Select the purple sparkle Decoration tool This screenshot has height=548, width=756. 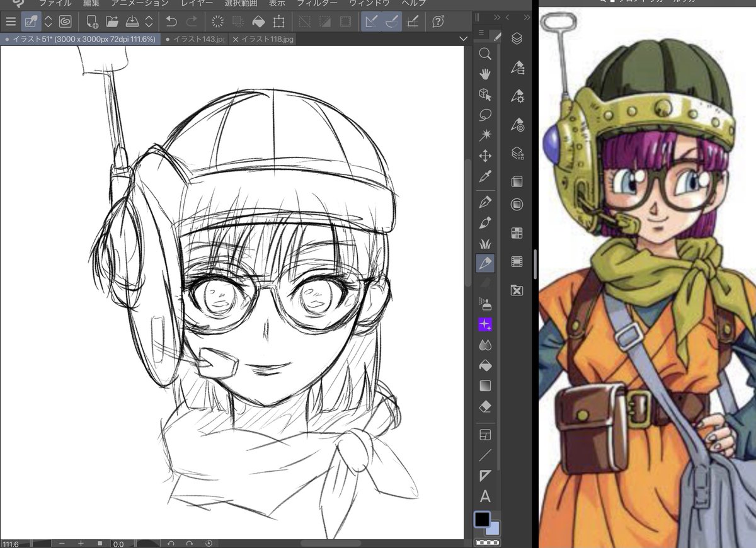[485, 324]
